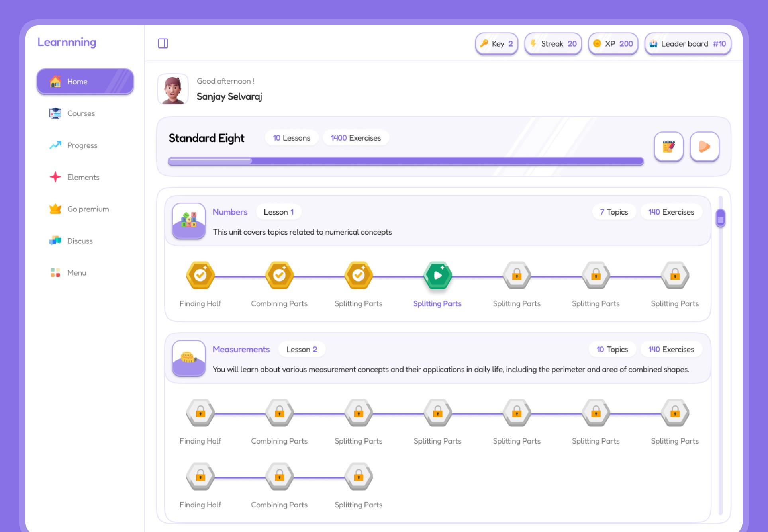This screenshot has width=768, height=532.
Task: Click the XP 200 coin badge
Action: point(613,44)
